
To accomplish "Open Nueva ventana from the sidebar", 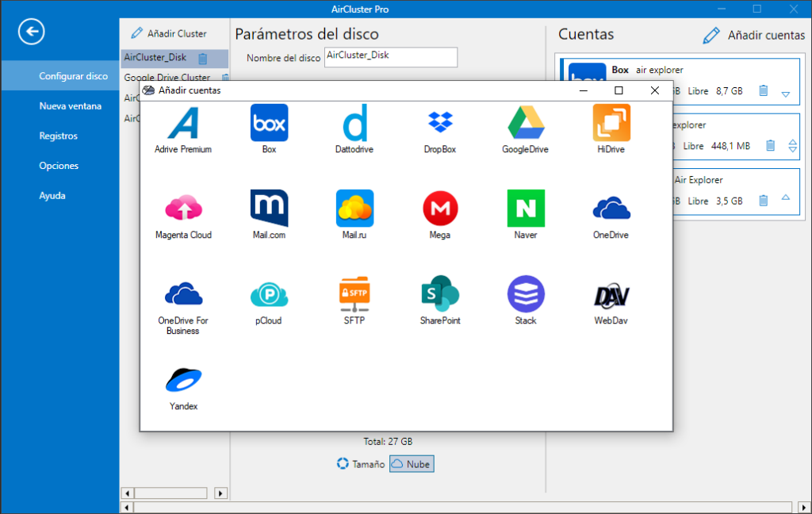I will tap(71, 105).
